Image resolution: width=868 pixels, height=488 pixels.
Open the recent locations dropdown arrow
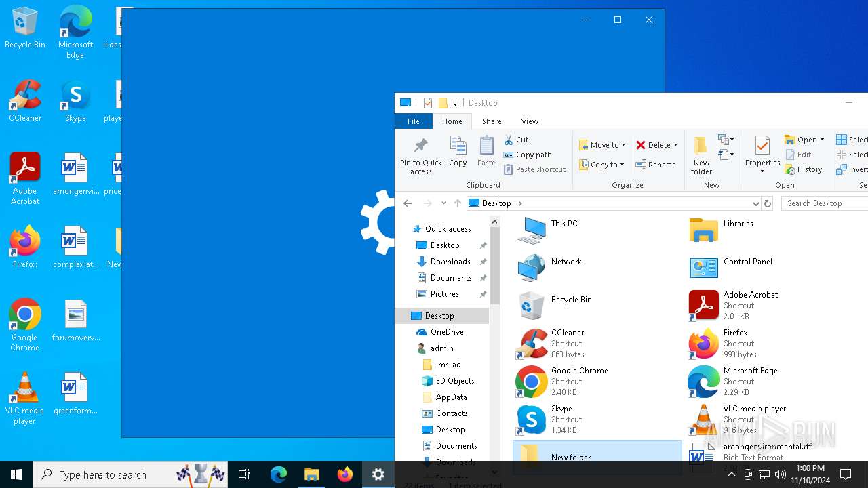click(443, 203)
